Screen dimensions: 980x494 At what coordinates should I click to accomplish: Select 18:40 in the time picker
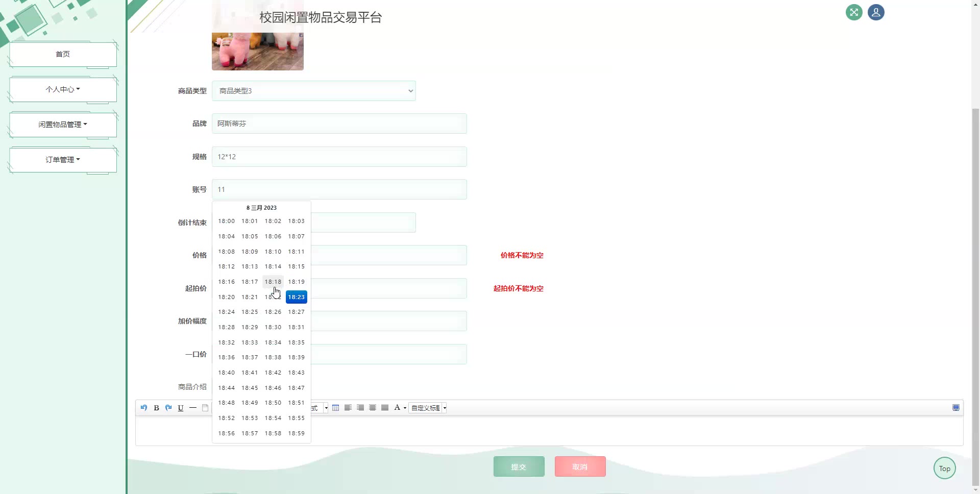click(x=227, y=373)
